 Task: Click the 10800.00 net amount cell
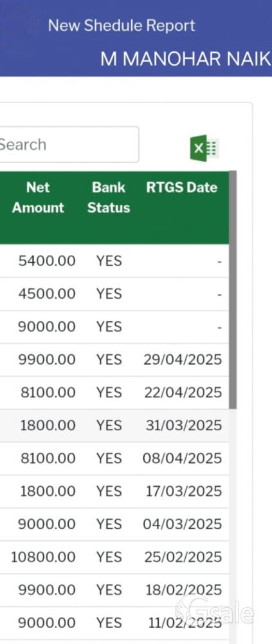43,557
